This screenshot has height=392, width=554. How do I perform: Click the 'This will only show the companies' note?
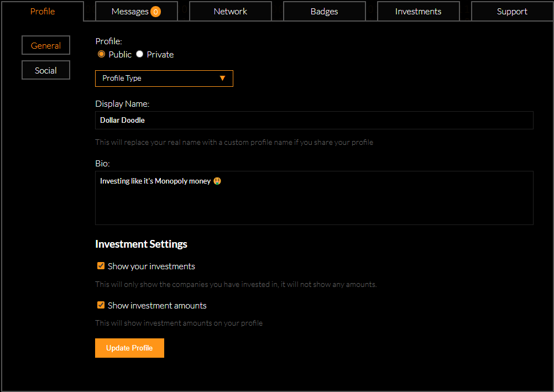tap(236, 284)
